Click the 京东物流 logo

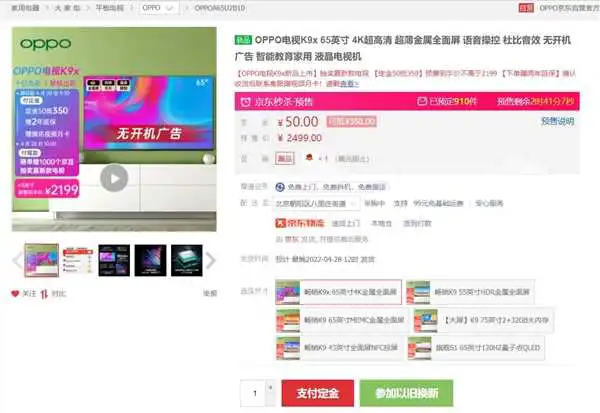300,223
